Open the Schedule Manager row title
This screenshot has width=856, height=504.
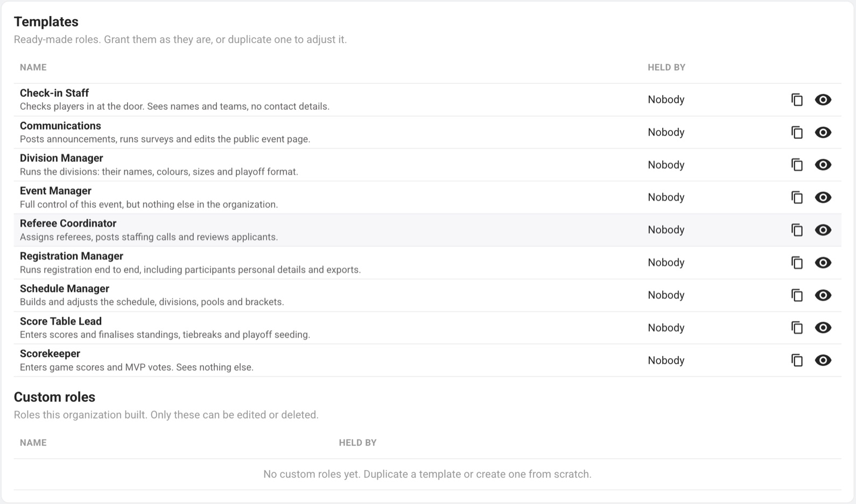pyautogui.click(x=65, y=289)
